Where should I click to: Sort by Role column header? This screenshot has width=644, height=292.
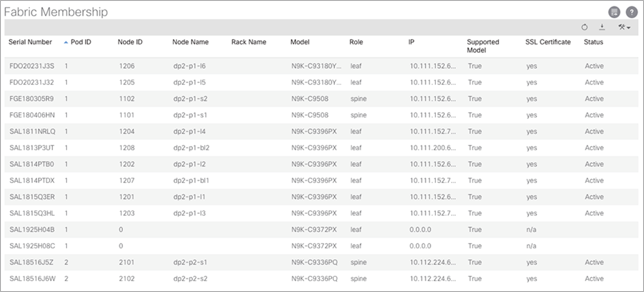coord(356,42)
